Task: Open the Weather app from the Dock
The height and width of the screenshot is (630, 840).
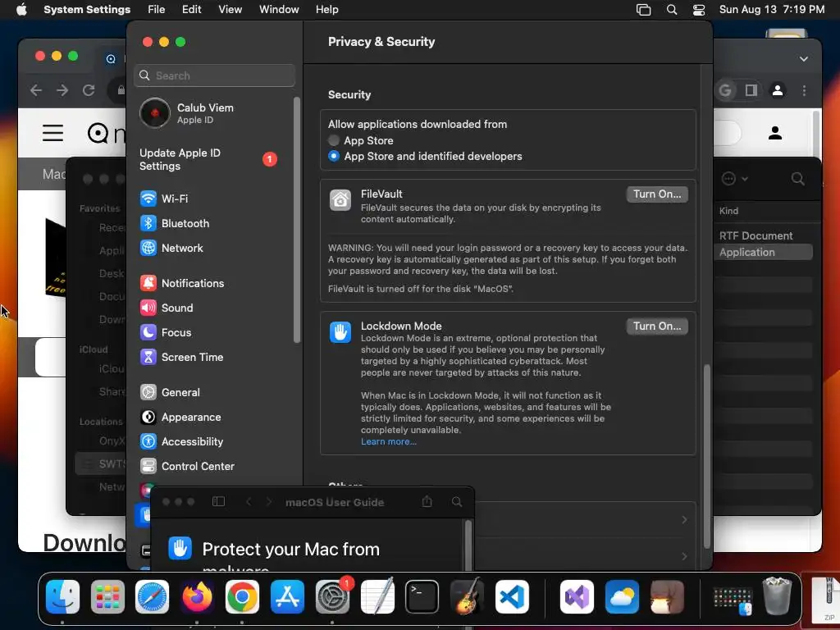Action: pos(622,597)
